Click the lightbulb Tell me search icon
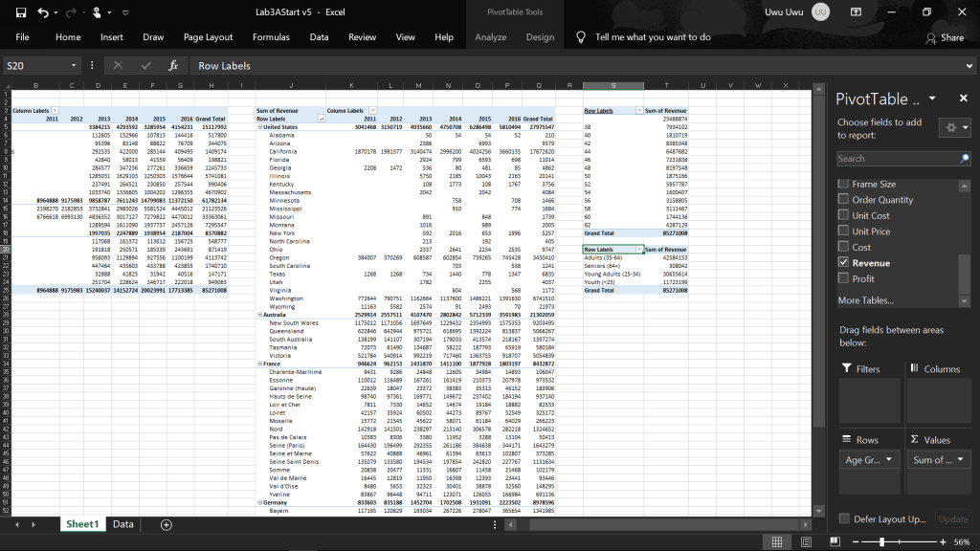Image resolution: width=980 pixels, height=551 pixels. [581, 37]
